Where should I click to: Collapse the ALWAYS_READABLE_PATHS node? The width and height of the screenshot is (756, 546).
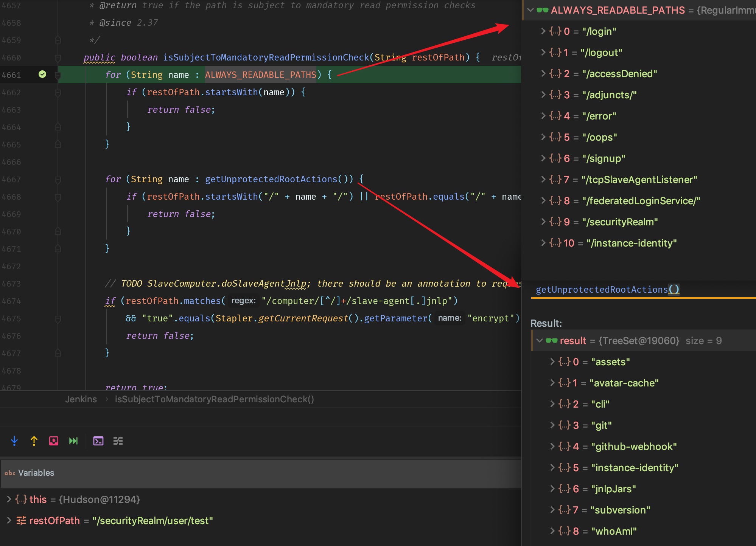pyautogui.click(x=530, y=10)
